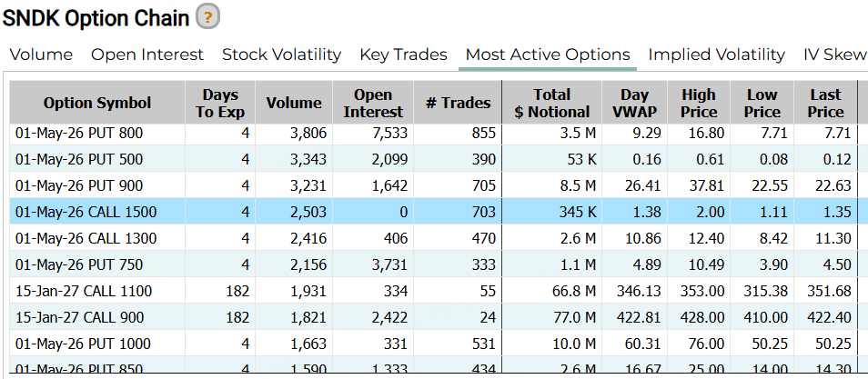Select the 01-May-26 PUT 900 row

79,186
